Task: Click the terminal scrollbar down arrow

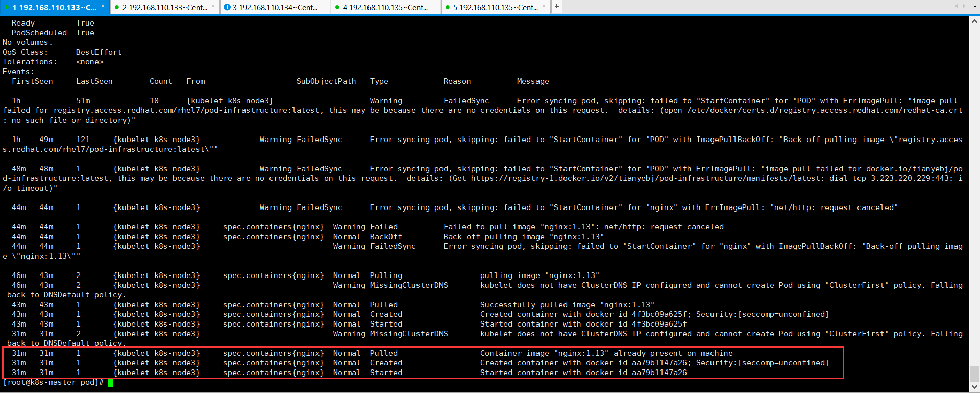Action: (974, 386)
